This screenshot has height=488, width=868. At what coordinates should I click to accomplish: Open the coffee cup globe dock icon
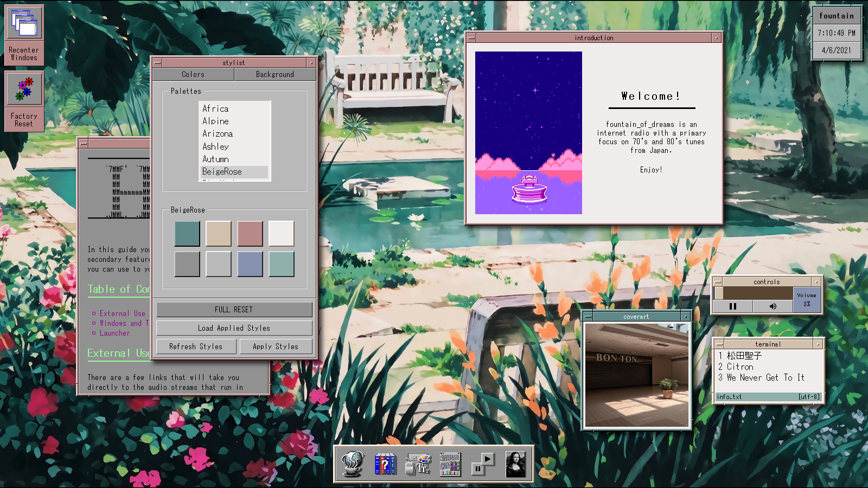[x=352, y=464]
